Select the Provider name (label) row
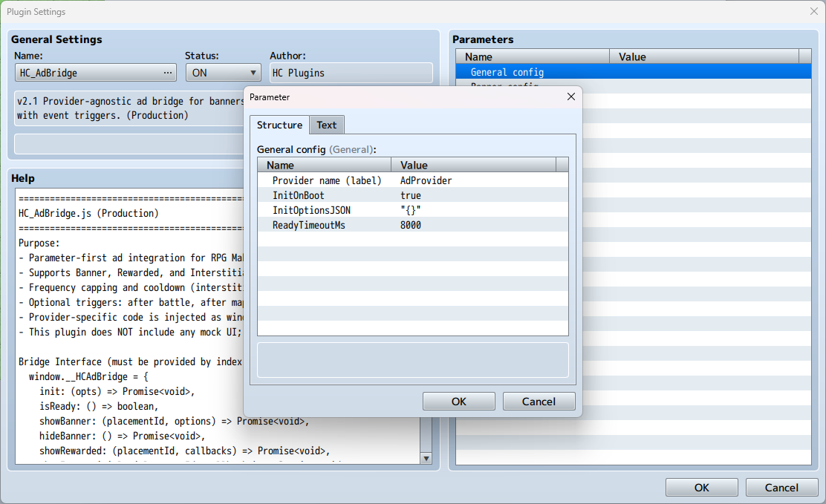 pos(413,180)
